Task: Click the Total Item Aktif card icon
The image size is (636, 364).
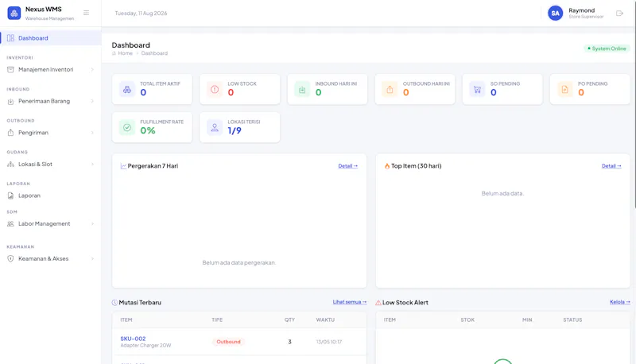Action: (127, 90)
